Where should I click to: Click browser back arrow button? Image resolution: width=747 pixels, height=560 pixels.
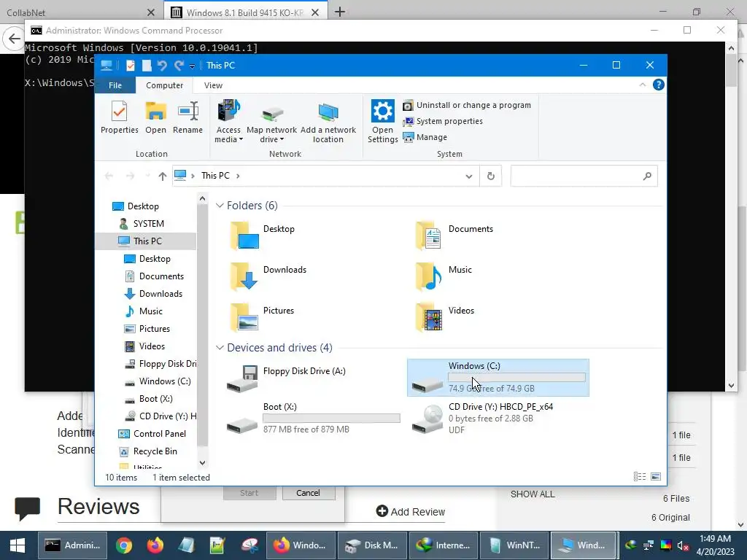pyautogui.click(x=14, y=39)
